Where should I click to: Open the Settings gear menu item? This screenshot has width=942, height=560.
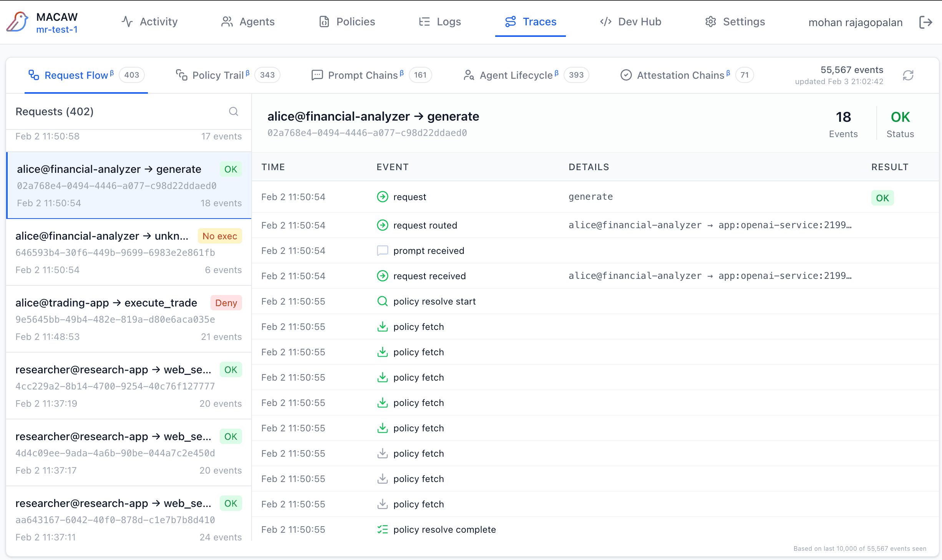(735, 22)
